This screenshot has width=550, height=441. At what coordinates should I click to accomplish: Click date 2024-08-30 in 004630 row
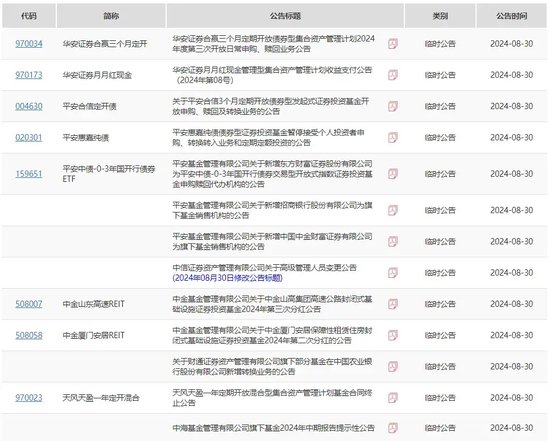(511, 106)
